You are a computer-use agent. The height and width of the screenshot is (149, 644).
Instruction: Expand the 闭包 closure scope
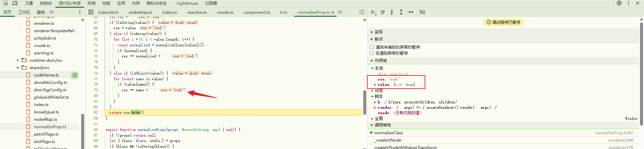click(372, 90)
